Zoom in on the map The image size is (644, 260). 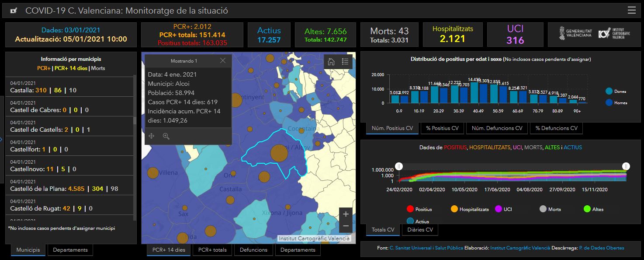[346, 214]
